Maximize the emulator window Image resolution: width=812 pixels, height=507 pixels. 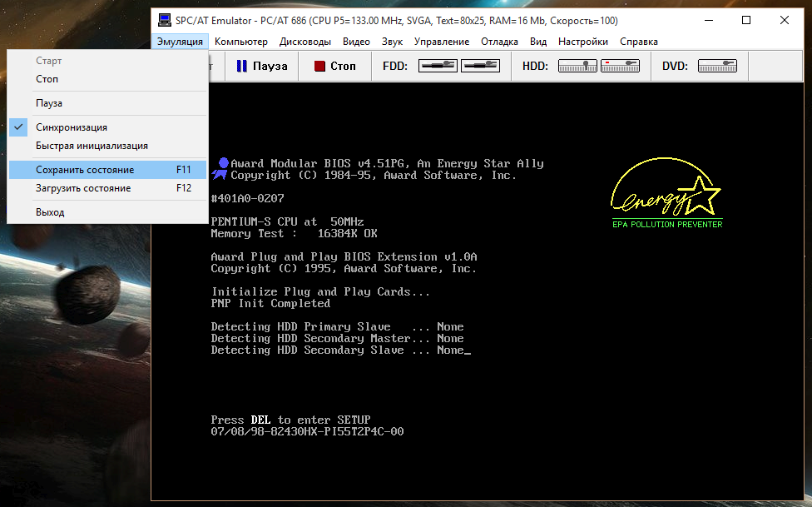(746, 20)
